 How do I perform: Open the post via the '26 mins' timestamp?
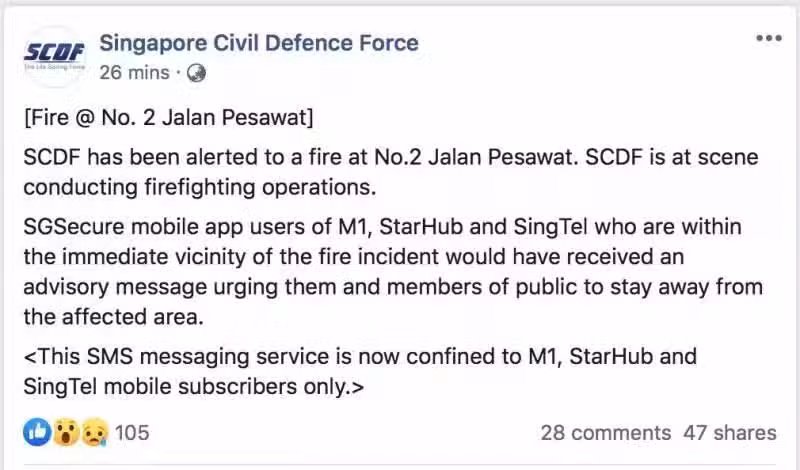tap(134, 73)
